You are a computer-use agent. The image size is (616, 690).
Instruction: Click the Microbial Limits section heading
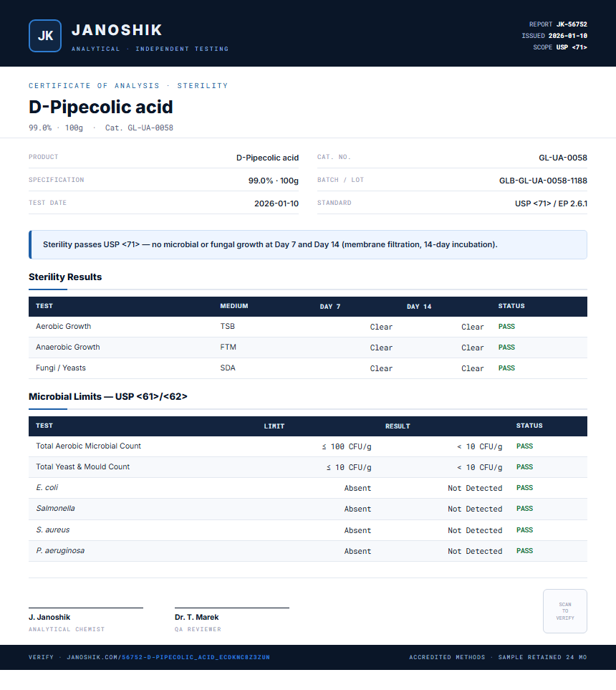click(107, 396)
